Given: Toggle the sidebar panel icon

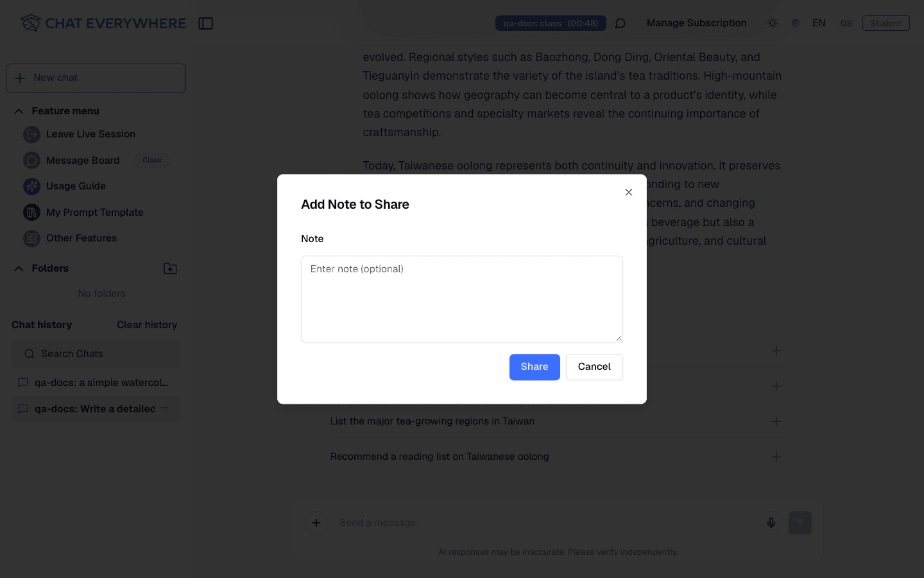Looking at the screenshot, I should click(205, 23).
